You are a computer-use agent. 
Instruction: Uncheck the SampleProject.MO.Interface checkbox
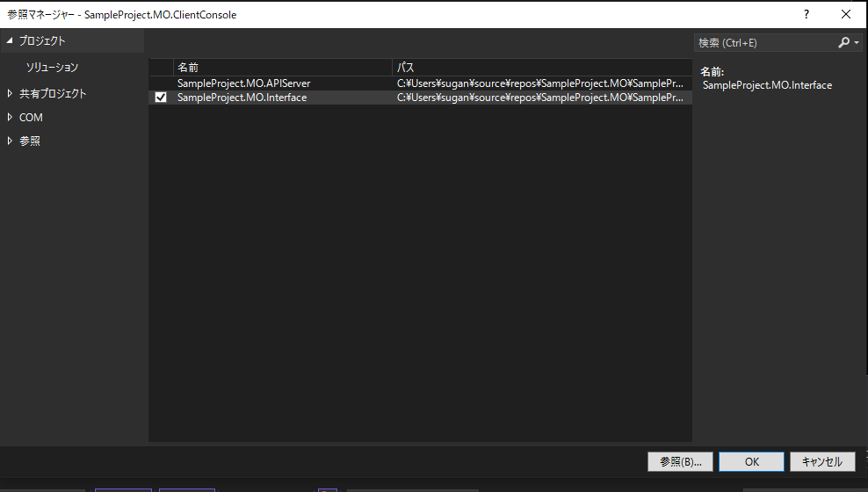[161, 98]
